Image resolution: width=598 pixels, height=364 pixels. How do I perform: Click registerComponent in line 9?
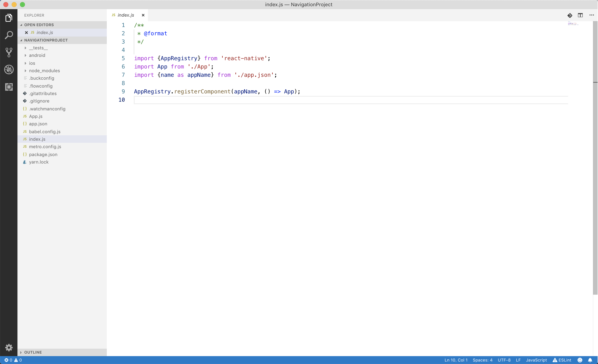pyautogui.click(x=202, y=91)
